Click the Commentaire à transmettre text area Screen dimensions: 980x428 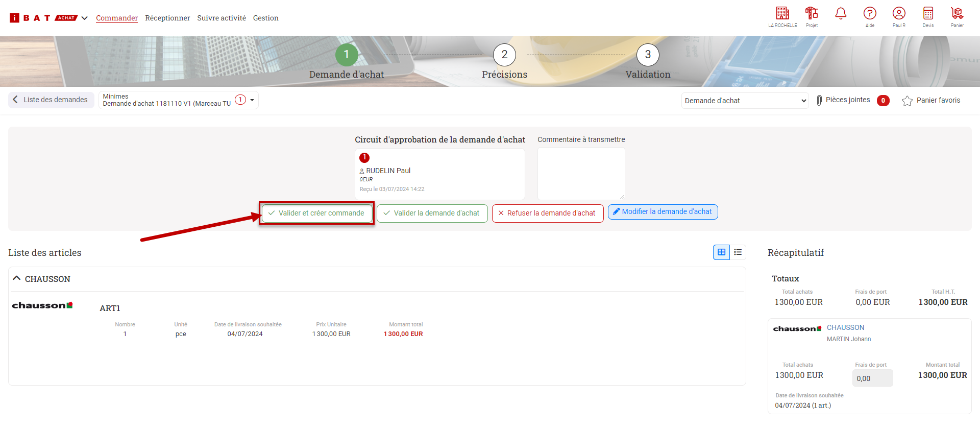coord(581,174)
